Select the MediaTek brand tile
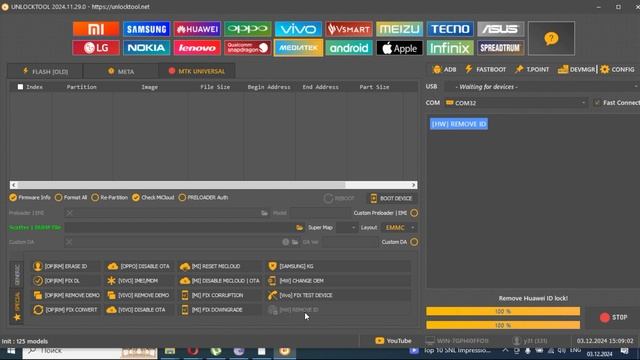Image resolution: width=640 pixels, height=360 pixels. click(298, 48)
